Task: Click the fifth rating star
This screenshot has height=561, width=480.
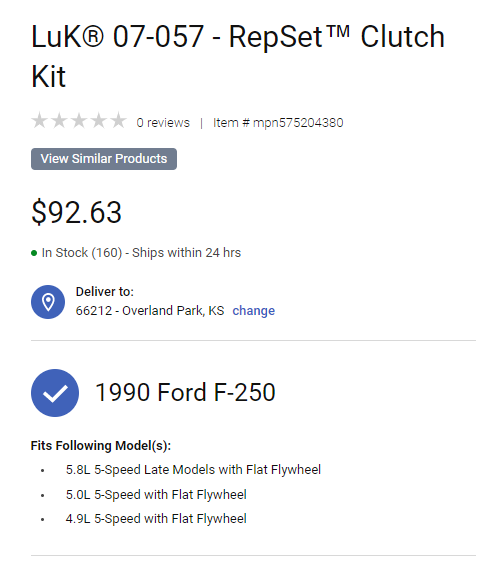Action: tap(118, 121)
